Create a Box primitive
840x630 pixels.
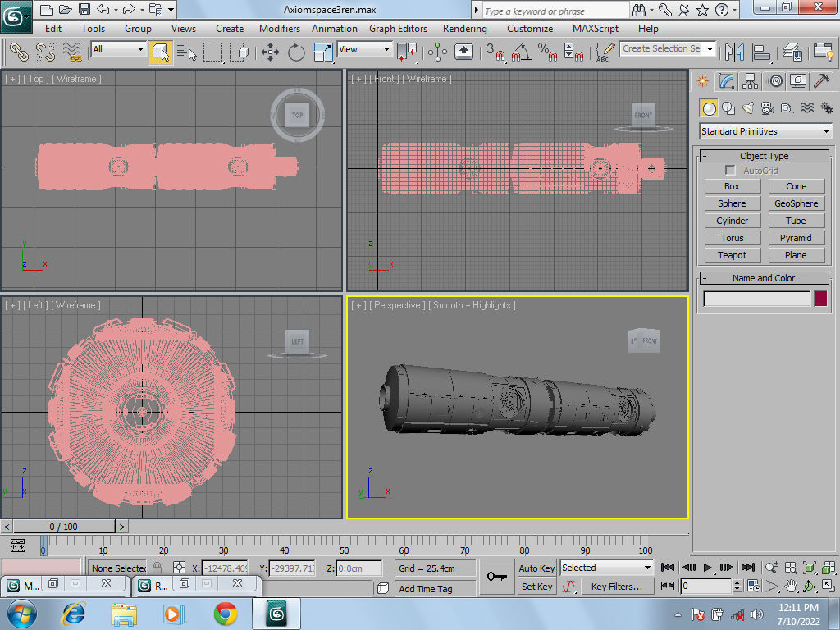point(732,186)
